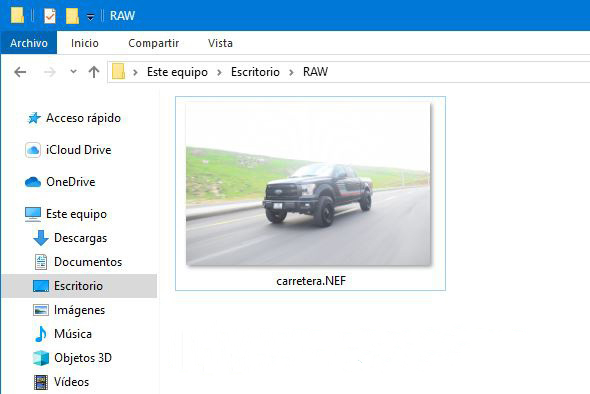Image resolution: width=590 pixels, height=394 pixels.
Task: Switch to the Compartir ribbon tab
Action: pos(154,43)
